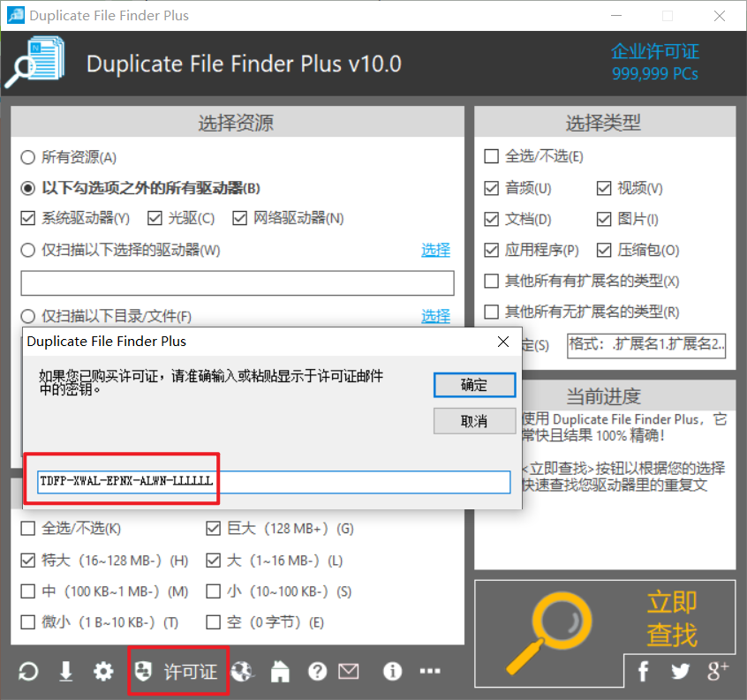This screenshot has height=700, width=747.
Task: Close the license key dialog
Action: [503, 342]
